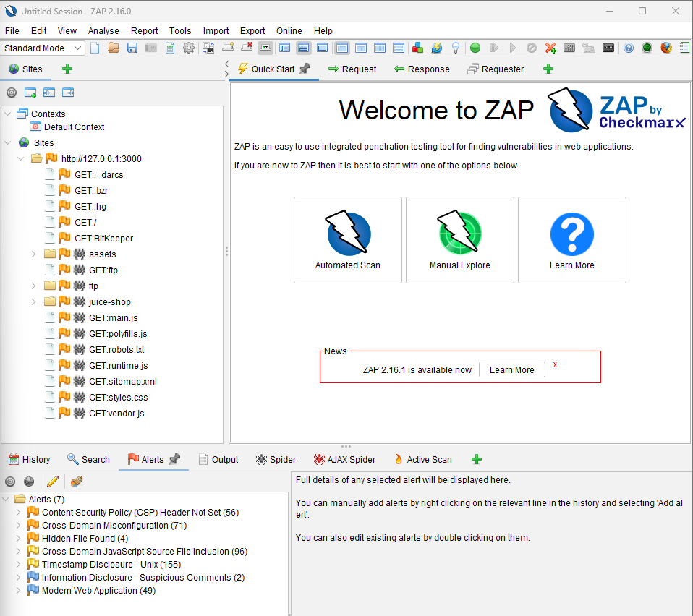Open the ZAP User Guide help icon

pyautogui.click(x=629, y=48)
